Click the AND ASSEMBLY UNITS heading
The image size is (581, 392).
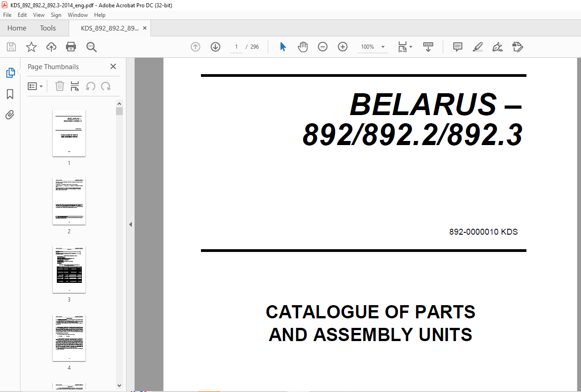tap(371, 335)
